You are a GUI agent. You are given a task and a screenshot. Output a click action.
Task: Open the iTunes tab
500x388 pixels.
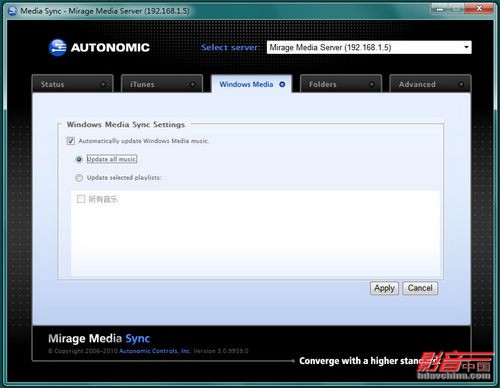pos(162,84)
